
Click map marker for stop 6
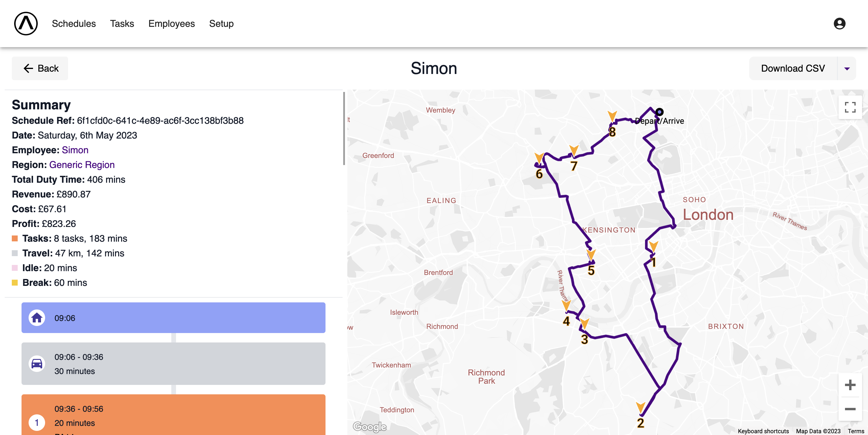[539, 159]
